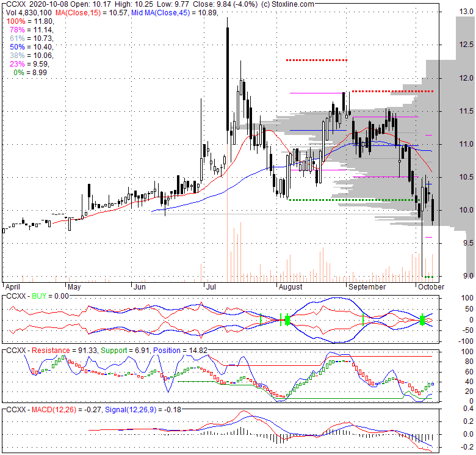The width and height of the screenshot is (476, 455).
Task: Select the '100% = 11.80' Fibonacci level
Action: pyautogui.click(x=30, y=21)
